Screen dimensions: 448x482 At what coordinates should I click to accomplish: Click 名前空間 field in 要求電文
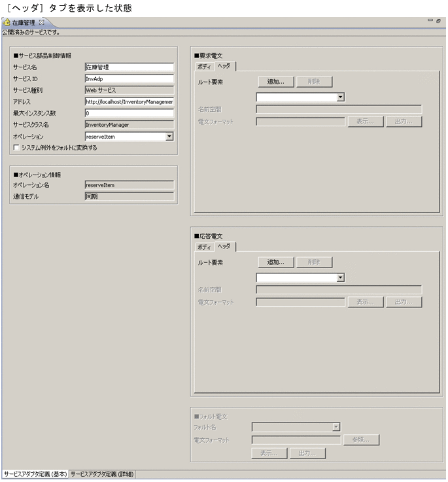[339, 109]
